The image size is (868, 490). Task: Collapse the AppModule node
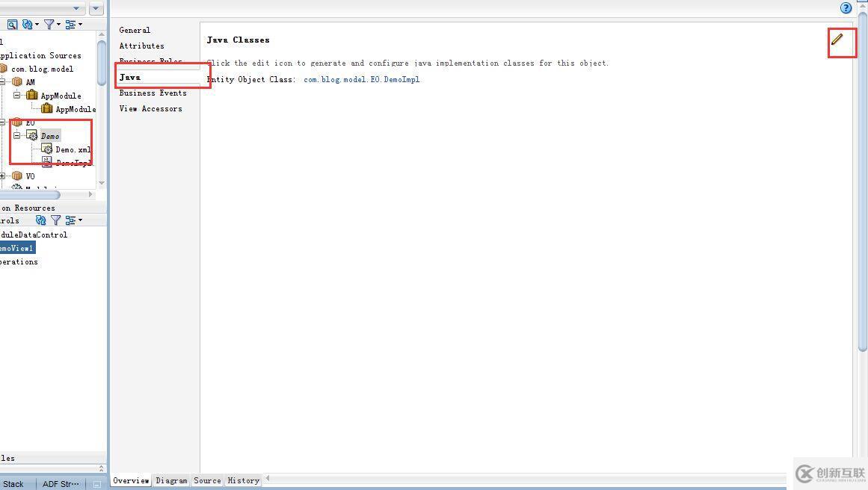click(16, 95)
